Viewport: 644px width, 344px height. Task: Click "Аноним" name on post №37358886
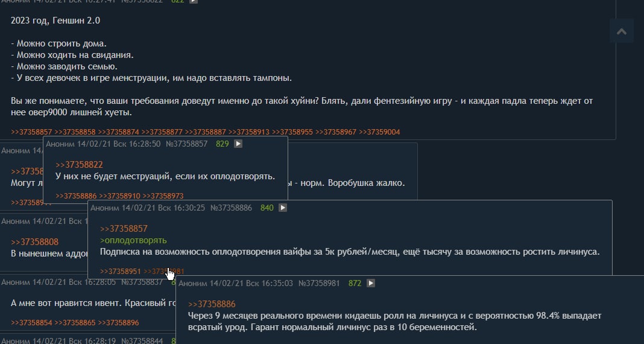(105, 208)
